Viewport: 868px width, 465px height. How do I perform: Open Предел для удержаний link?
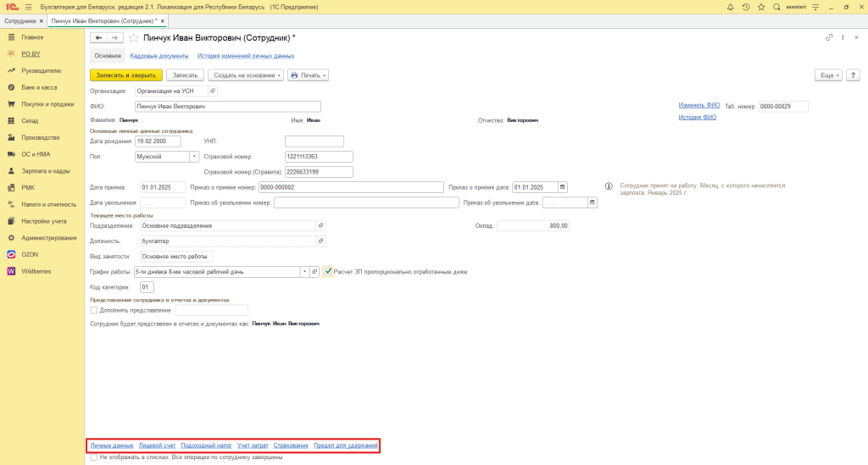pos(346,446)
